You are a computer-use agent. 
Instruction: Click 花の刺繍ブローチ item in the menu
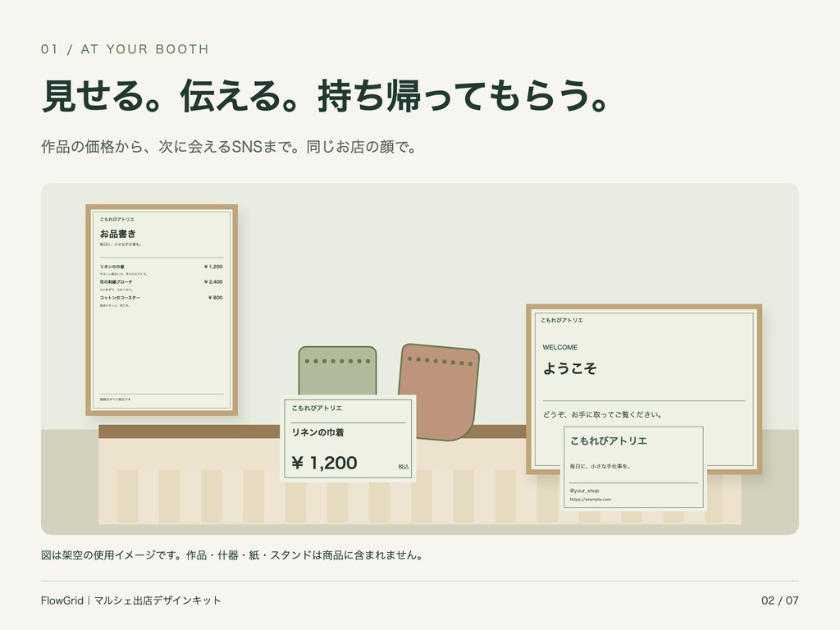(116, 282)
